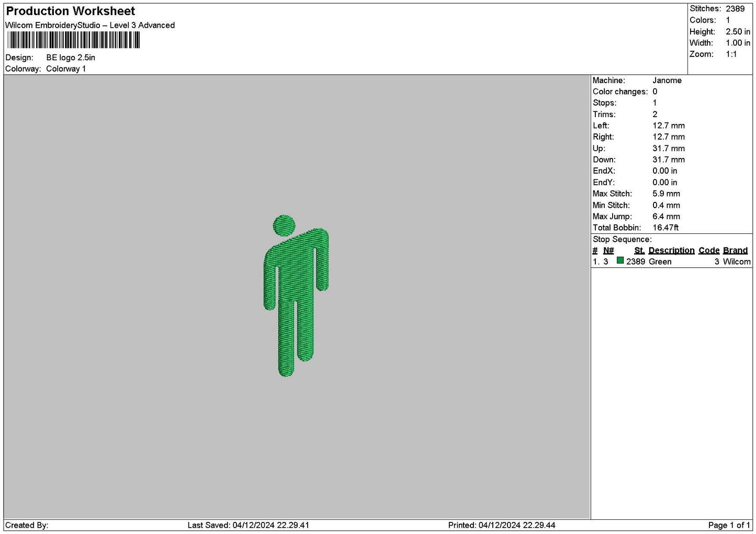756x534 pixels.
Task: Click the green figure embroidery design
Action: [x=296, y=296]
